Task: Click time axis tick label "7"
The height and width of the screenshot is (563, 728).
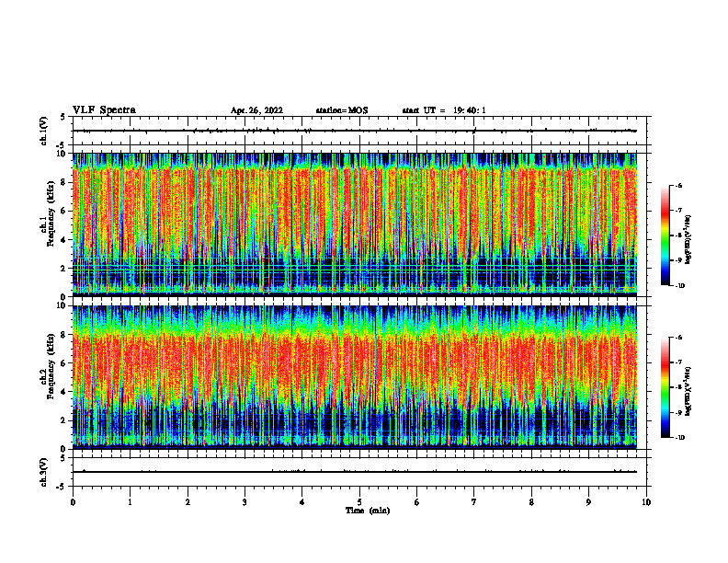Action: (474, 502)
